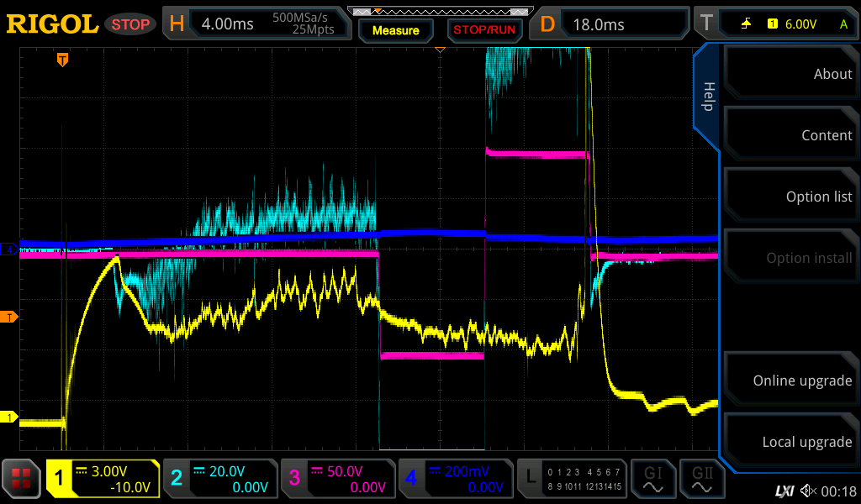Collapse the Help side panel tab

tap(707, 96)
